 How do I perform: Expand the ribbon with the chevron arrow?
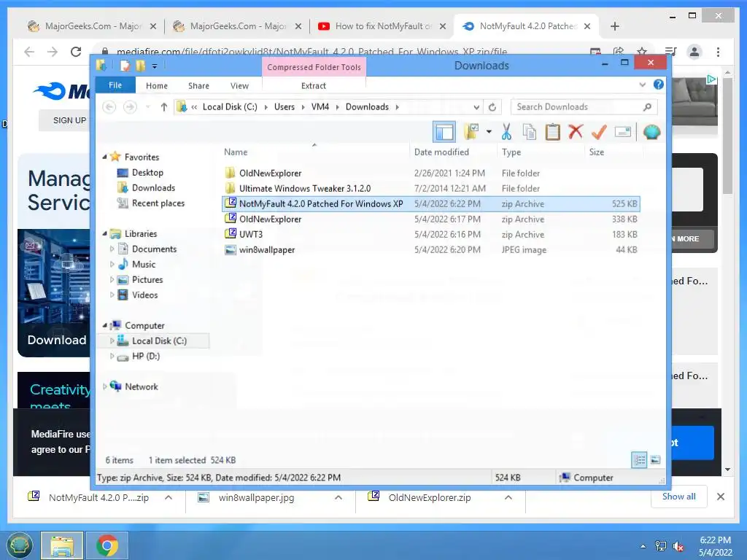click(642, 85)
